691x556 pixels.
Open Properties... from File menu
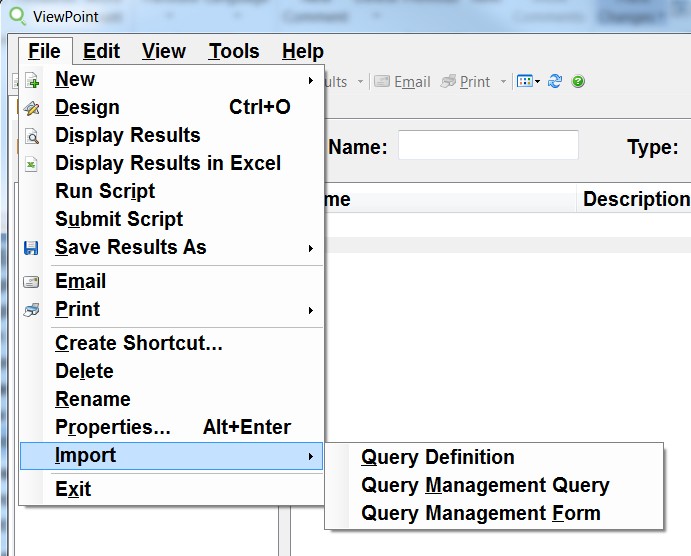pos(172,427)
